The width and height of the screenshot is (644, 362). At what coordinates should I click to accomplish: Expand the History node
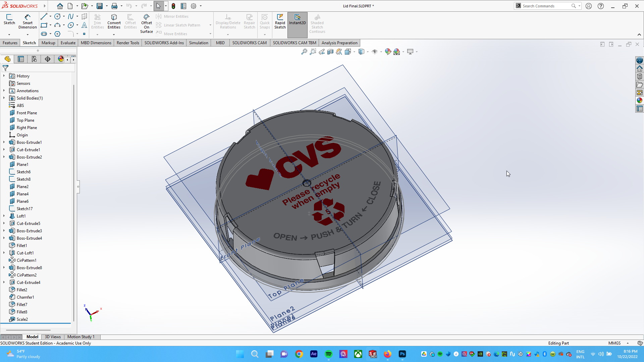[4, 76]
